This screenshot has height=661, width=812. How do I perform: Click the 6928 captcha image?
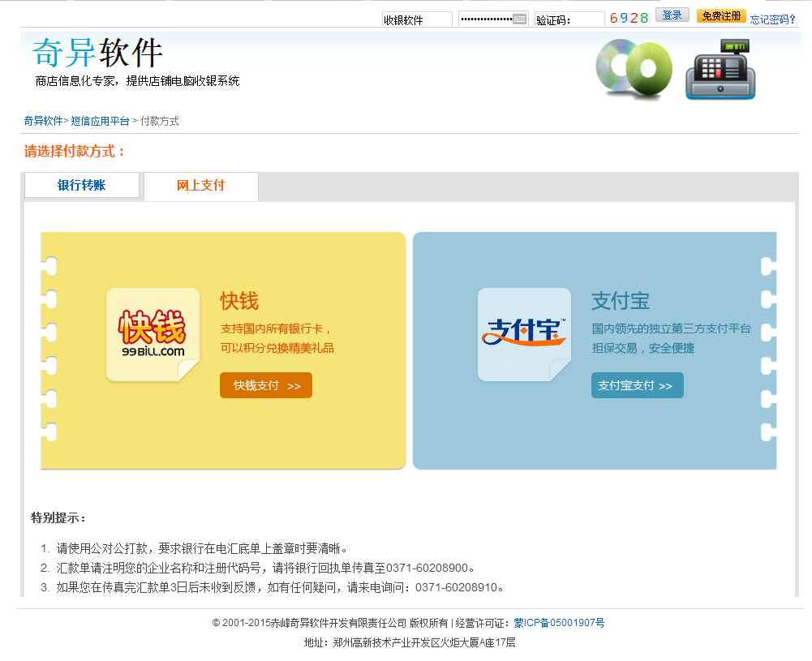click(629, 18)
